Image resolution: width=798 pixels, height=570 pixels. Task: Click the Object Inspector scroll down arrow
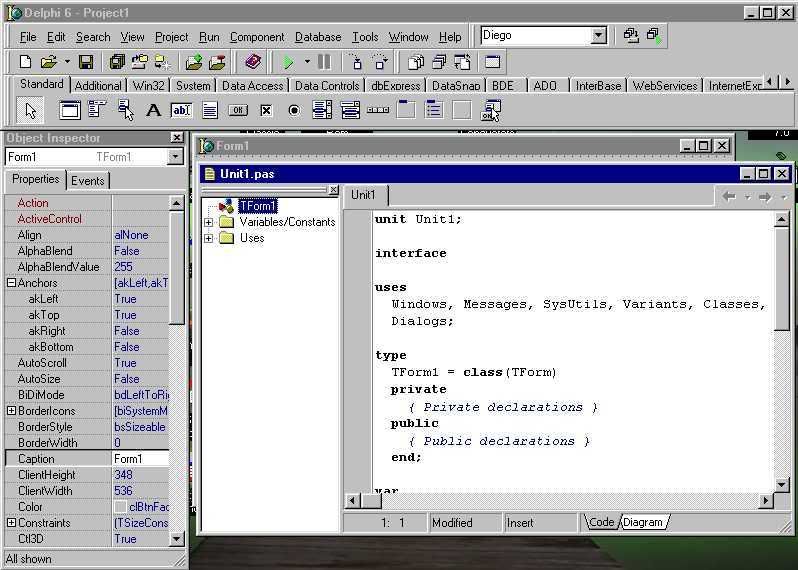(x=176, y=538)
